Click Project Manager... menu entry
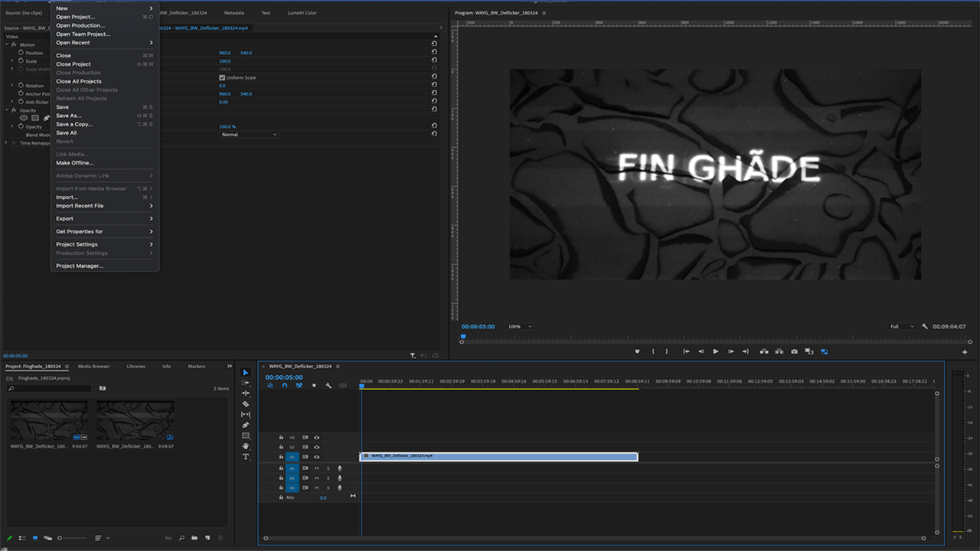The width and height of the screenshot is (980, 551). tap(79, 266)
